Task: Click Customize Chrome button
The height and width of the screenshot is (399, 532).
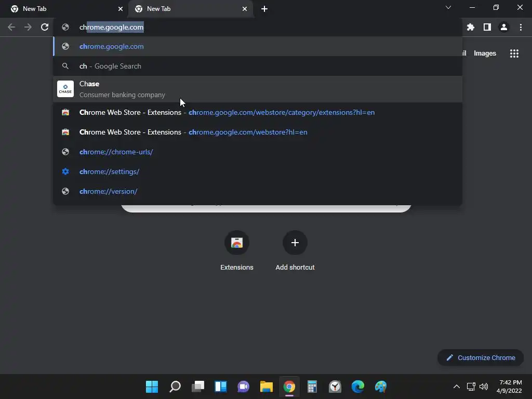Action: 481,357
